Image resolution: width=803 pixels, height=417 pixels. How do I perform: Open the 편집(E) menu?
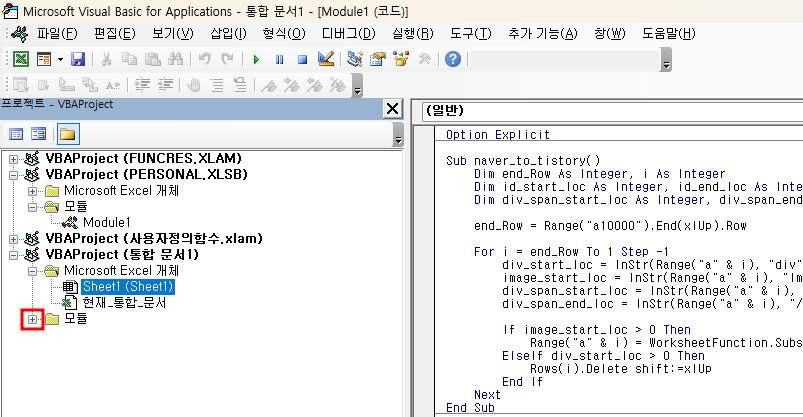pyautogui.click(x=115, y=34)
